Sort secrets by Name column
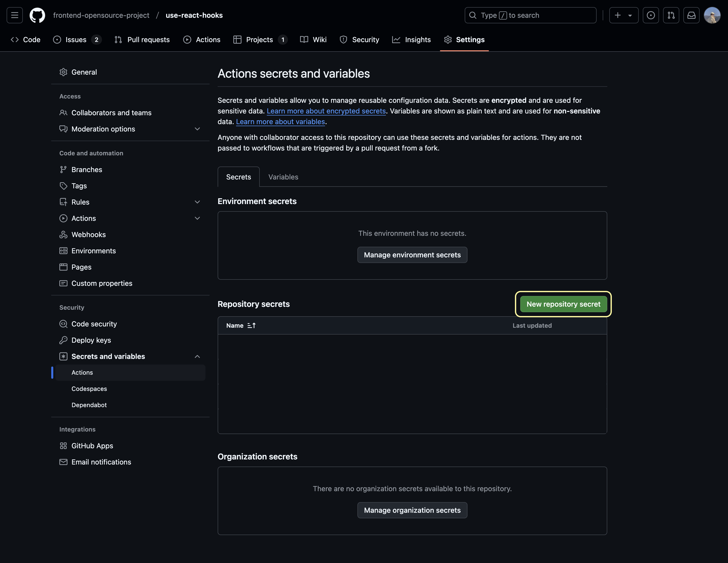The image size is (728, 563). pyautogui.click(x=241, y=325)
